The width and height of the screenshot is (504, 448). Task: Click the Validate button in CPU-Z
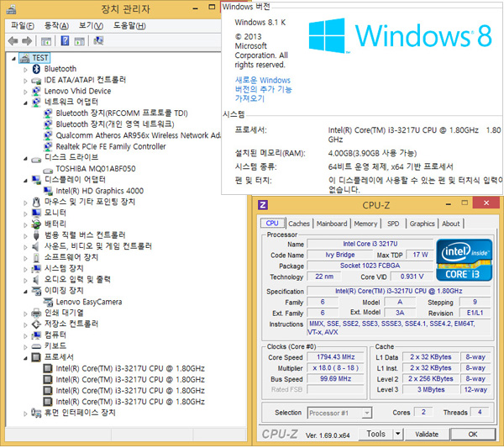pos(427,435)
